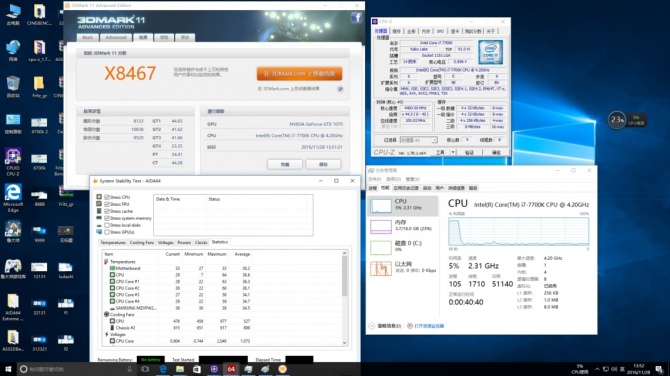Click fewer details in Task Manager

pyautogui.click(x=385, y=326)
